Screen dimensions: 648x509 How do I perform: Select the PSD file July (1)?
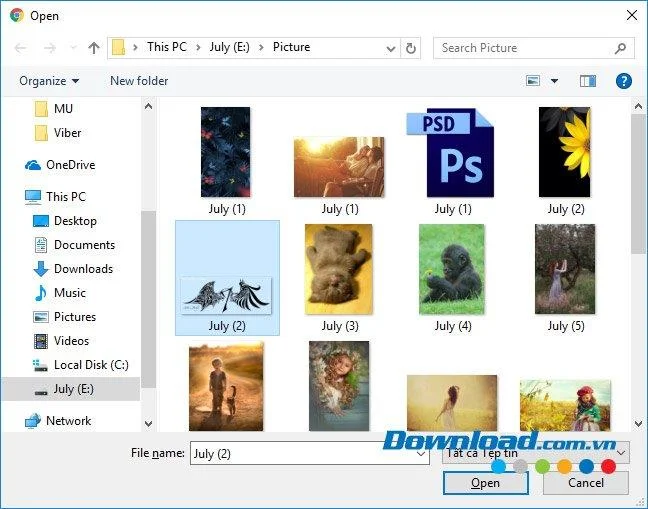click(452, 152)
